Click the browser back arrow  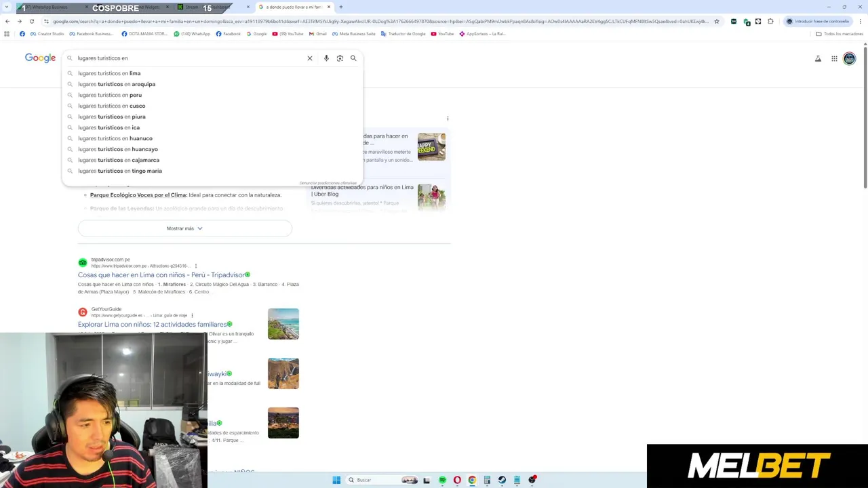click(x=7, y=22)
